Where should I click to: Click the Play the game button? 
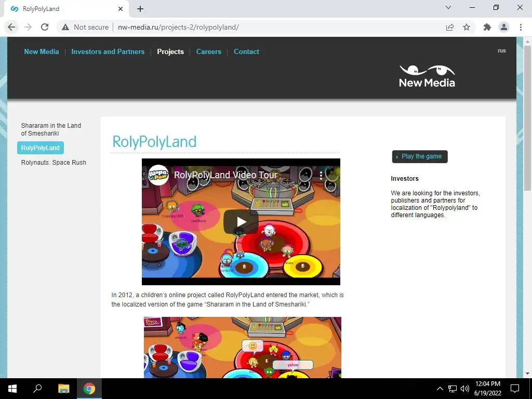[420, 156]
